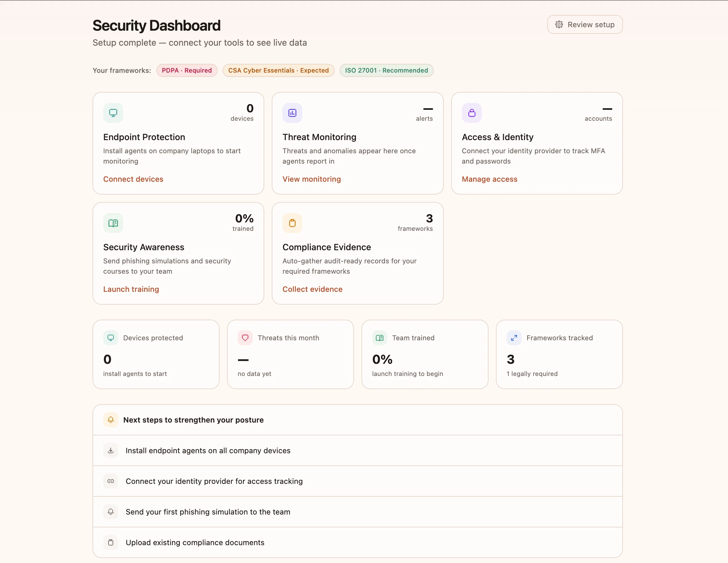Click the arrows icon beside Frameworks tracked
728x563 pixels.
pyautogui.click(x=514, y=338)
